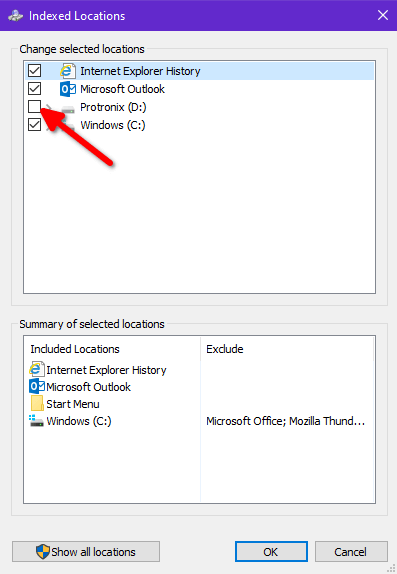Uncheck the Microsoft Outlook checkbox
The image size is (397, 574).
[34, 89]
